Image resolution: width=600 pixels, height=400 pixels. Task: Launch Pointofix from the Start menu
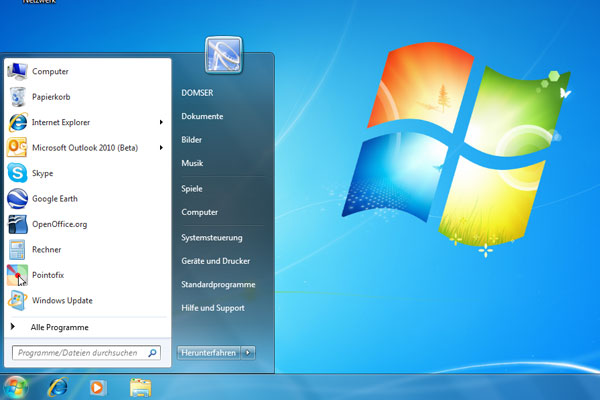click(50, 275)
